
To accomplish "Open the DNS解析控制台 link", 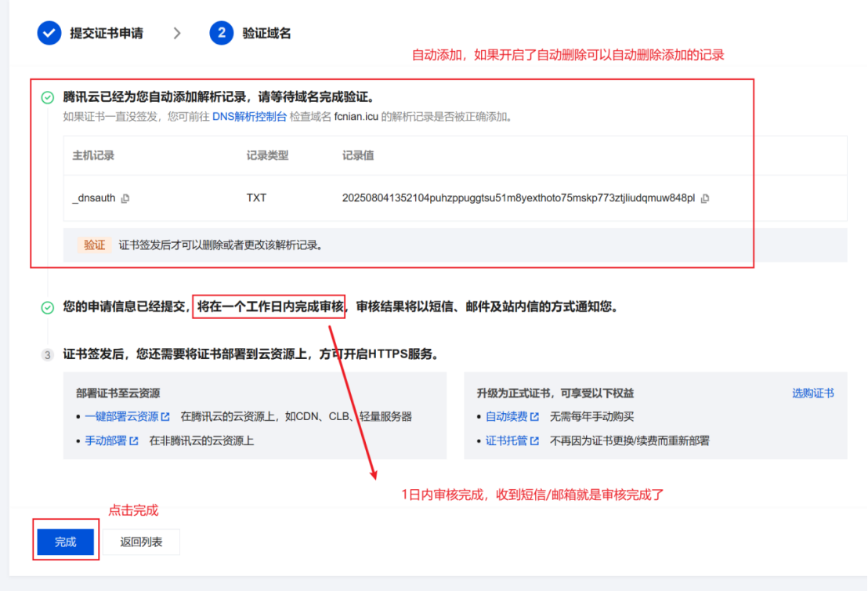I will click(249, 117).
